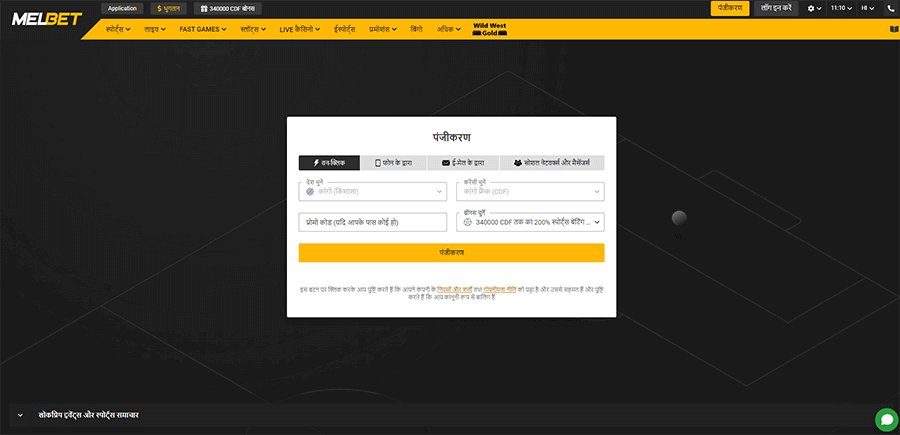Viewport: 900px width, 435px height.
Task: Click the large yellow registration submit button
Action: click(452, 253)
